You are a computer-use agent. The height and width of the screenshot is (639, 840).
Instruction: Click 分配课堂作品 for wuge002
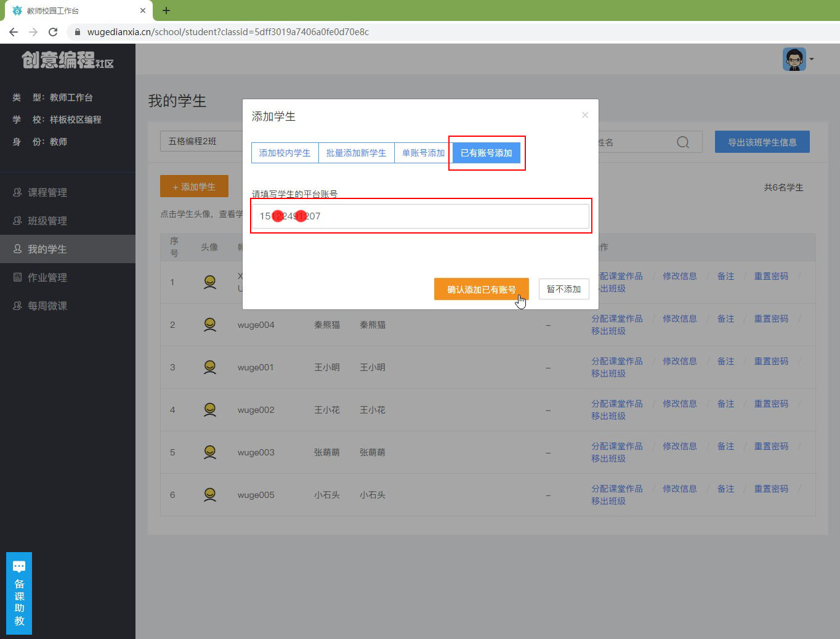(x=617, y=404)
